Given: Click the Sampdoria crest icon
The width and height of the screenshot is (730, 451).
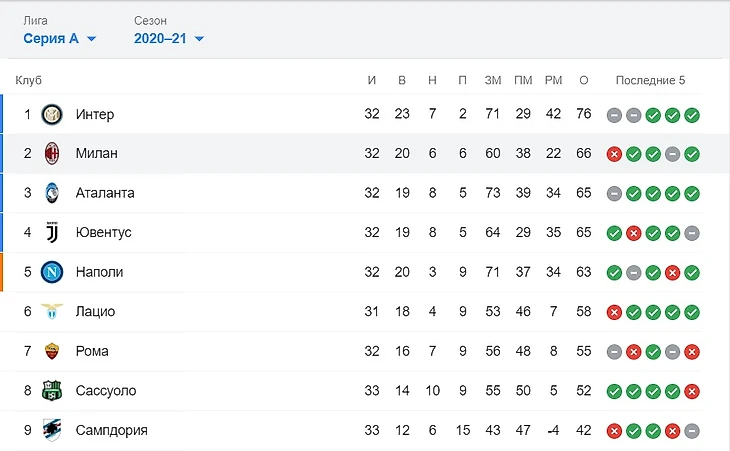Looking at the screenshot, I should pyautogui.click(x=52, y=430).
